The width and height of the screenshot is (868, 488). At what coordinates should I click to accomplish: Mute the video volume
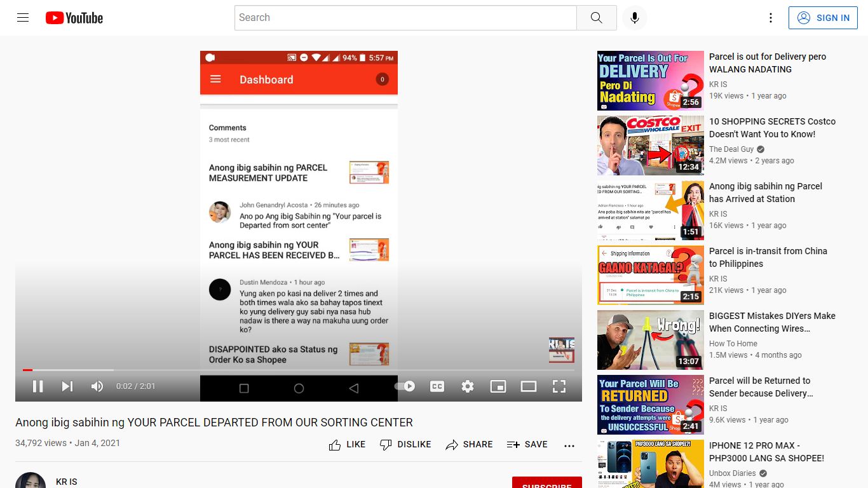click(x=97, y=386)
